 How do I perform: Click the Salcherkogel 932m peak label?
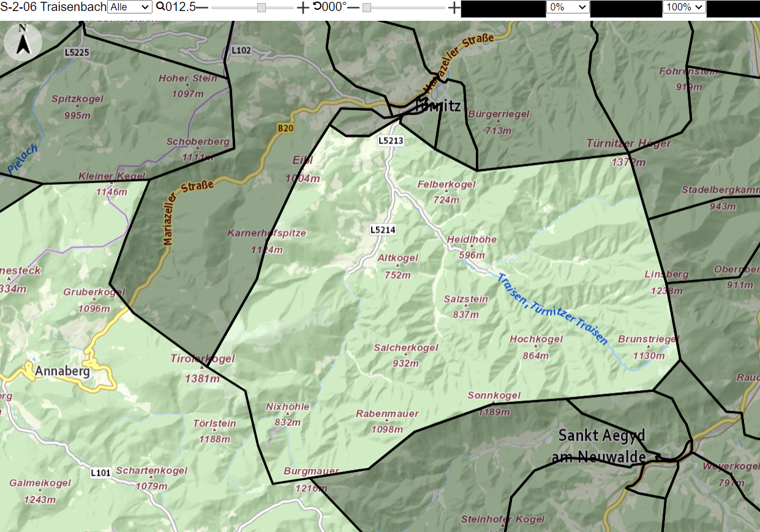click(406, 355)
